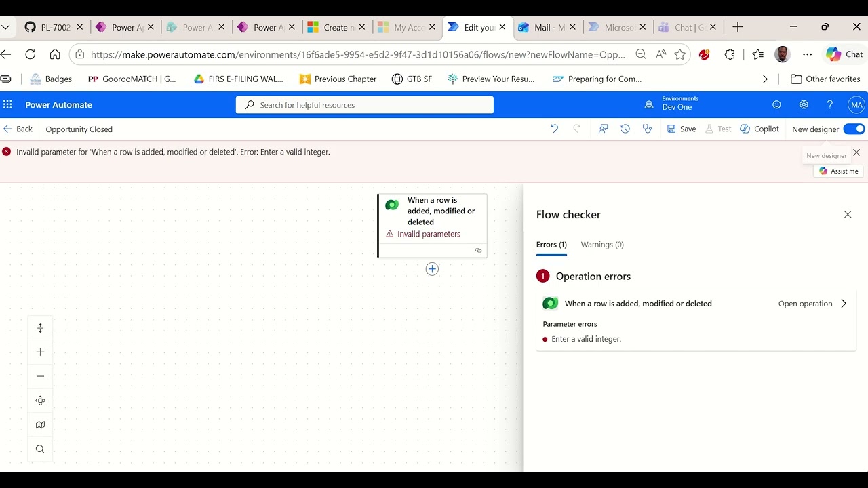Open Power Automate settings gear
The width and height of the screenshot is (868, 488).
[804, 104]
